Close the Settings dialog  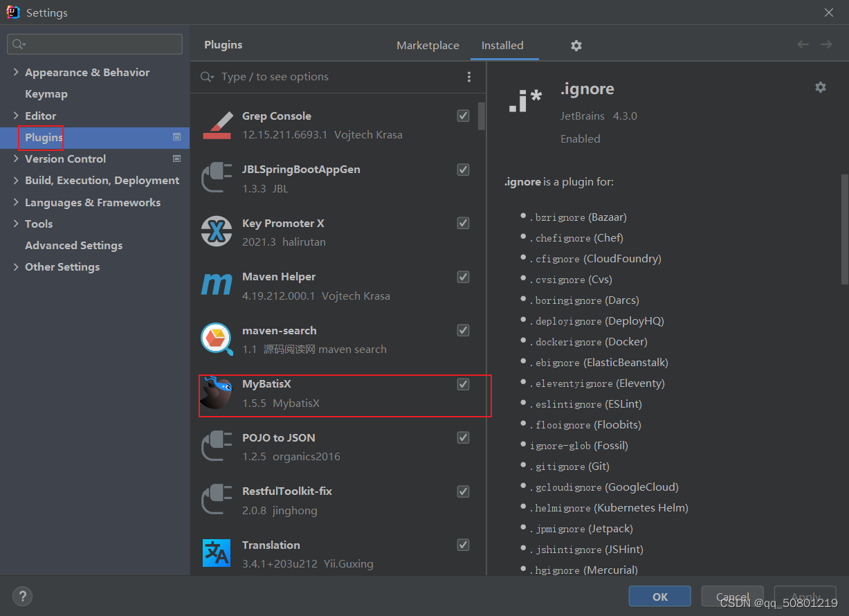829,12
